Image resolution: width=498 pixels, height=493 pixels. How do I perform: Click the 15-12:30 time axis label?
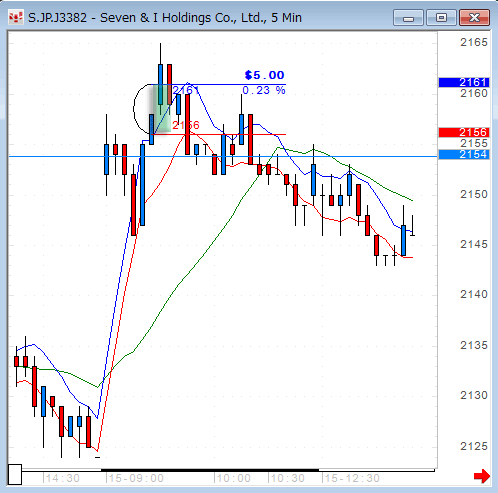(x=351, y=478)
